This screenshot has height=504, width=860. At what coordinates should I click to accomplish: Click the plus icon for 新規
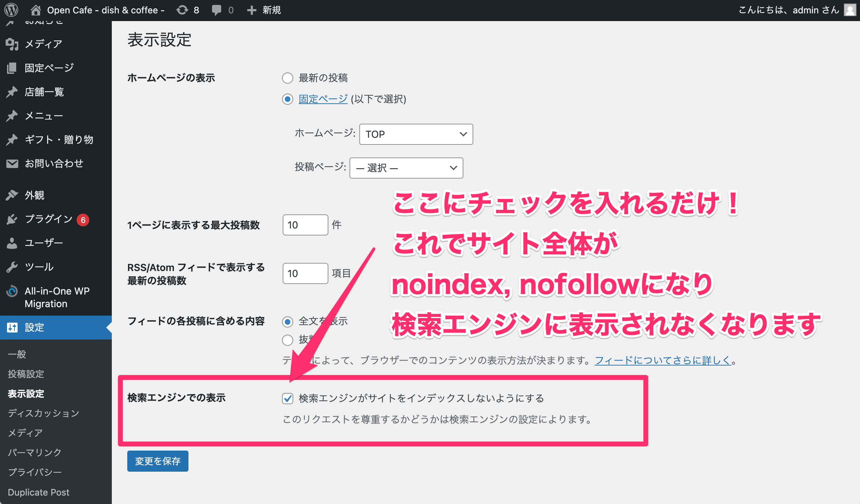(252, 10)
